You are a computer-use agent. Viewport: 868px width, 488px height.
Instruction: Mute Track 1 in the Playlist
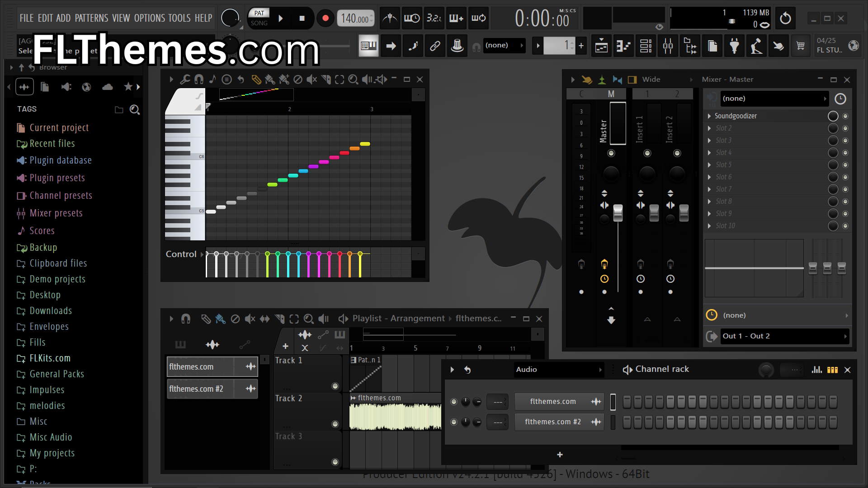335,386
